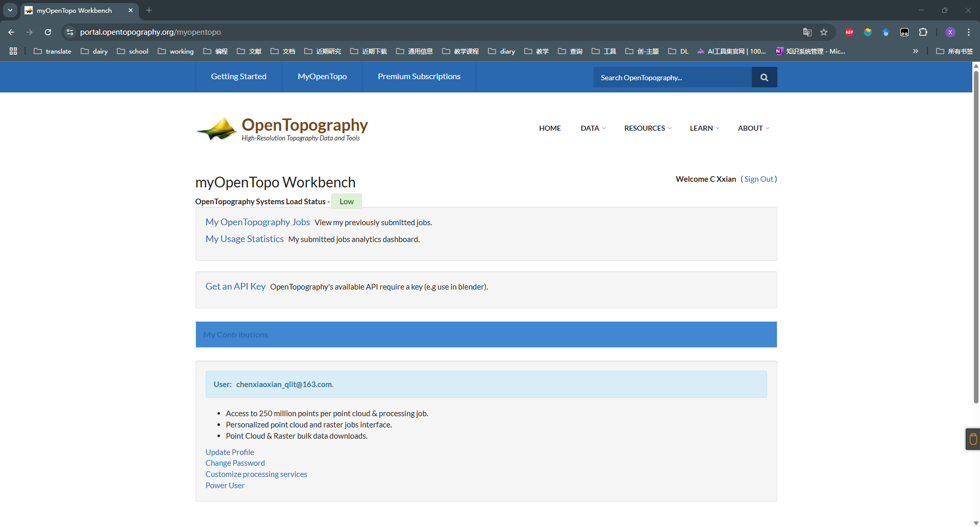Click the browser forward arrow
The height and width of the screenshot is (527, 980).
click(x=30, y=32)
